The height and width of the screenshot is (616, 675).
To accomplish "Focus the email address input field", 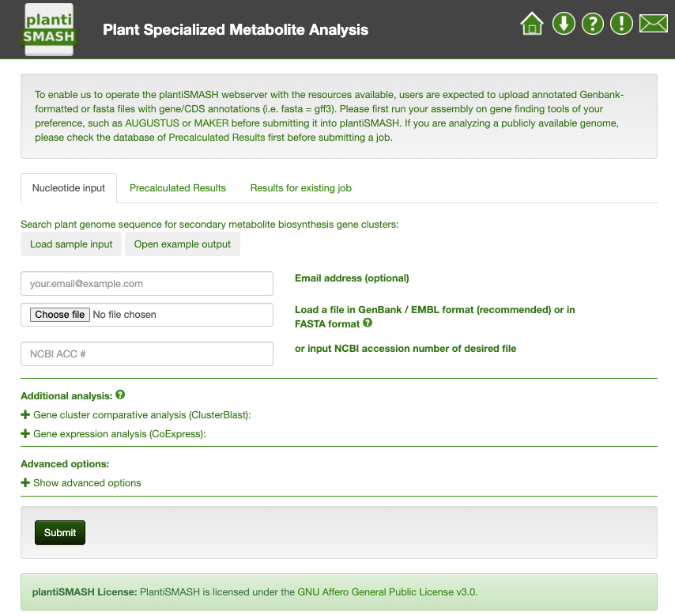I will click(147, 283).
